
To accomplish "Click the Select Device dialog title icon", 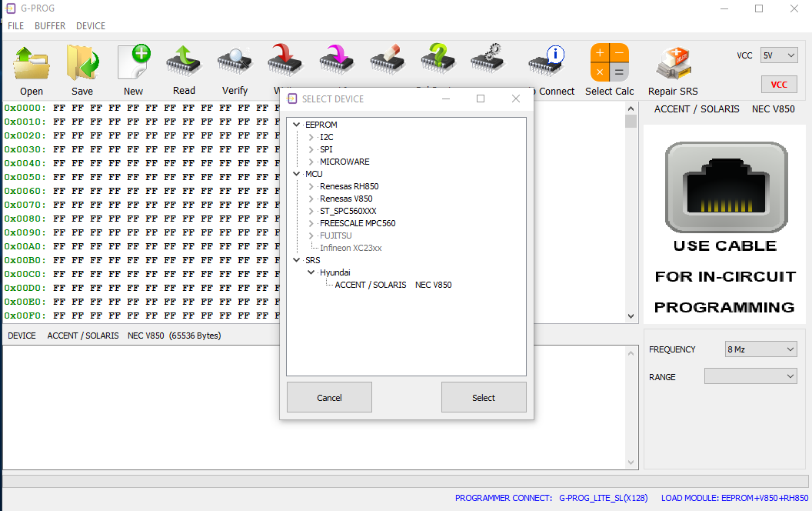I will (x=292, y=99).
